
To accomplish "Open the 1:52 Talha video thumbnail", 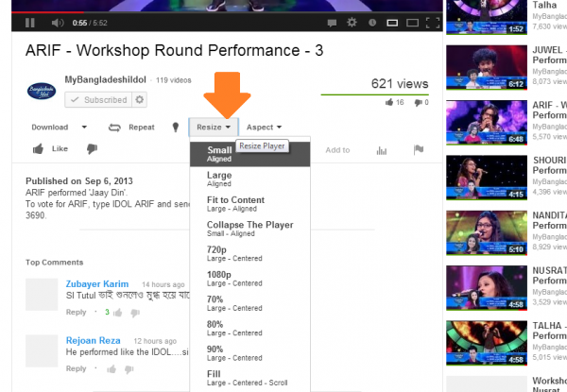I will pyautogui.click(x=487, y=17).
